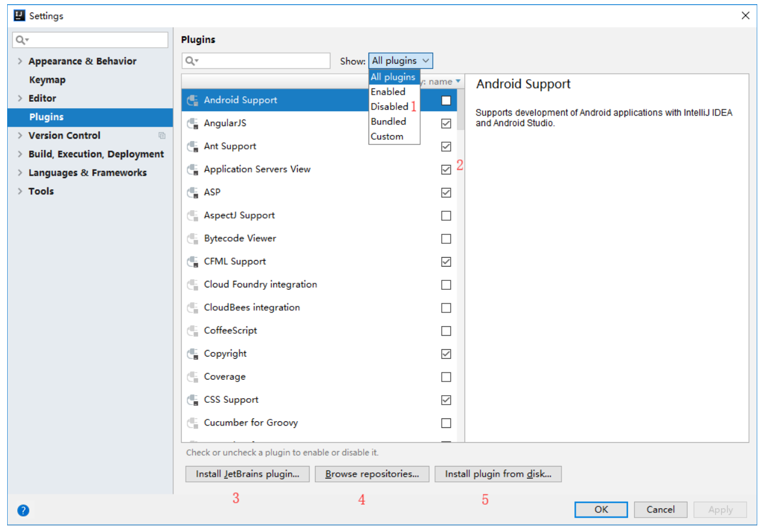This screenshot has height=532, width=768.
Task: Choose Disabled in Show list
Action: (394, 107)
